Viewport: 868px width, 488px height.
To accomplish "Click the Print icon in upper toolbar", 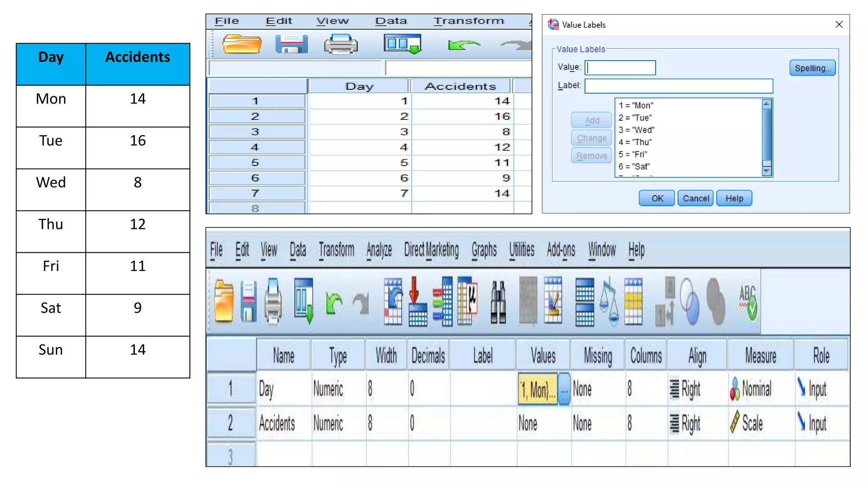I will [341, 44].
